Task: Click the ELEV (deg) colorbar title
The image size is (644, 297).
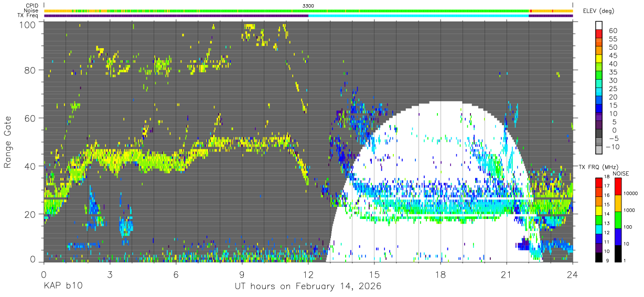Action: [x=598, y=11]
